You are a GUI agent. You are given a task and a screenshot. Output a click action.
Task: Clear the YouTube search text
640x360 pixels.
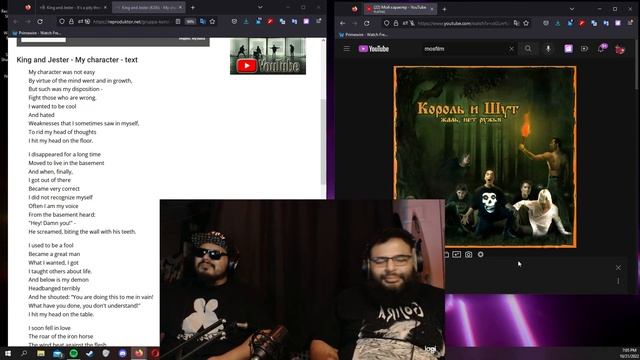click(511, 49)
